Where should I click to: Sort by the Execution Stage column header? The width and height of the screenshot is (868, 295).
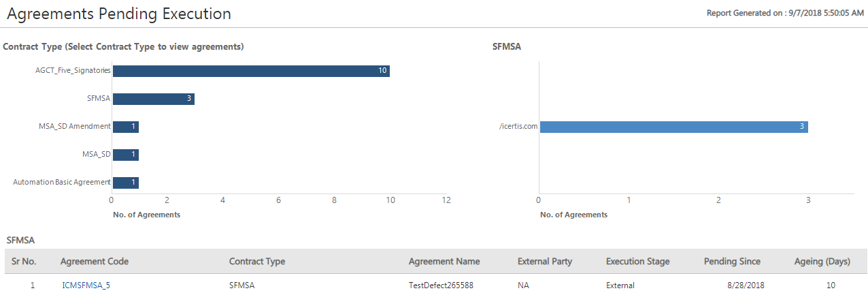point(637,262)
